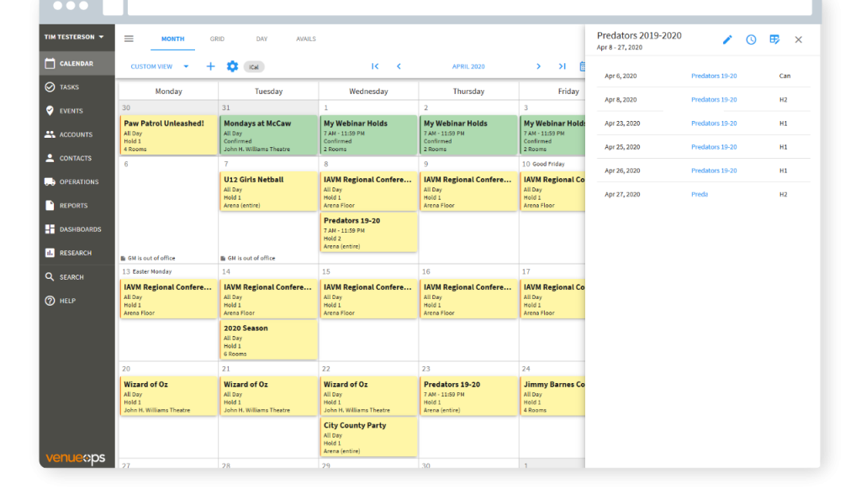Toggle the iCal chip
The width and height of the screenshot is (861, 504).
pos(252,66)
